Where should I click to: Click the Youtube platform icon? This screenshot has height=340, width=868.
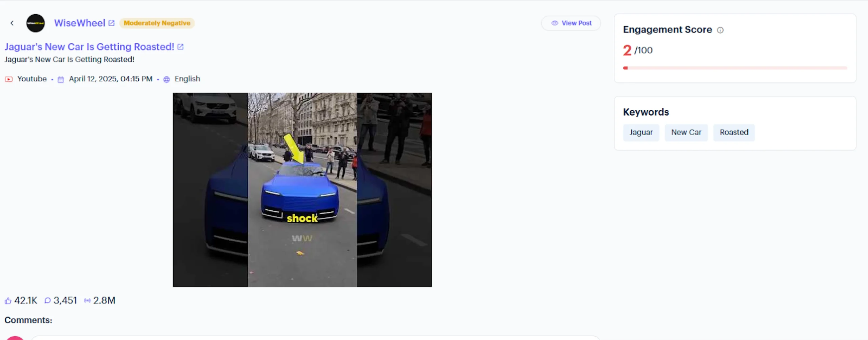click(x=8, y=79)
